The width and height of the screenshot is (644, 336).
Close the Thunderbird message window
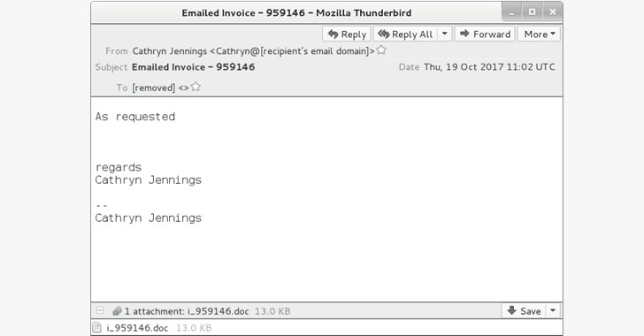pyautogui.click(x=553, y=12)
